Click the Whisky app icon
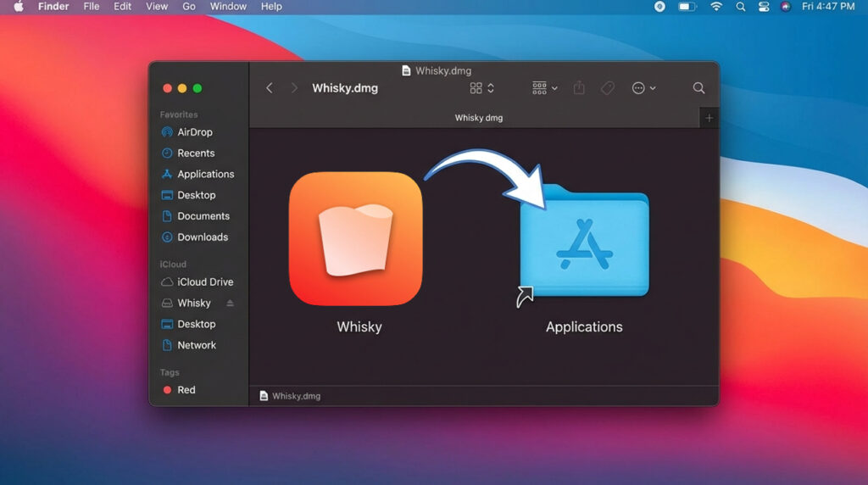 click(355, 238)
